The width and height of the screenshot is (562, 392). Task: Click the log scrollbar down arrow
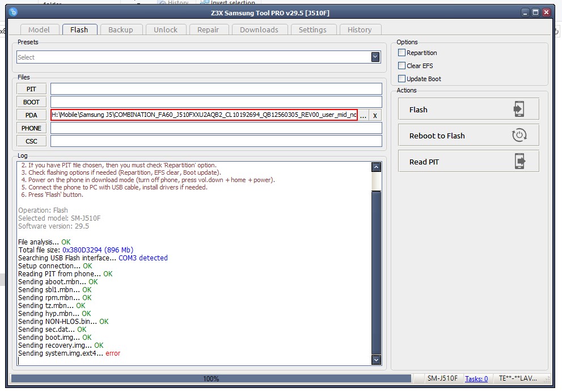pos(376,360)
